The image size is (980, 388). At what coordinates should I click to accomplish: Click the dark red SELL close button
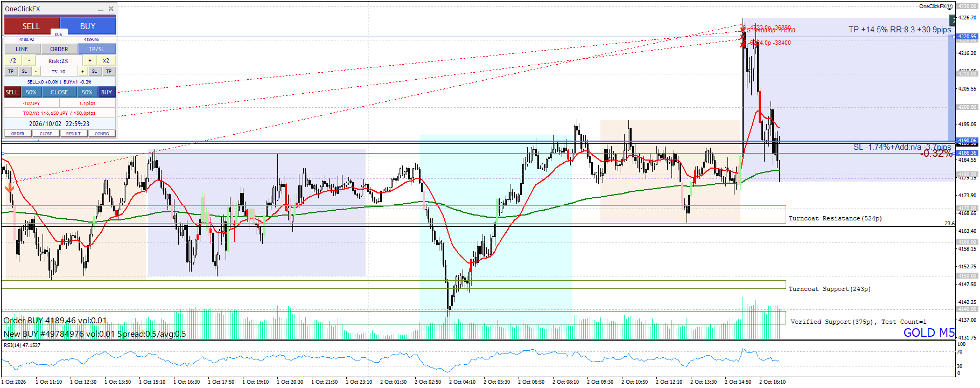pyautogui.click(x=12, y=92)
